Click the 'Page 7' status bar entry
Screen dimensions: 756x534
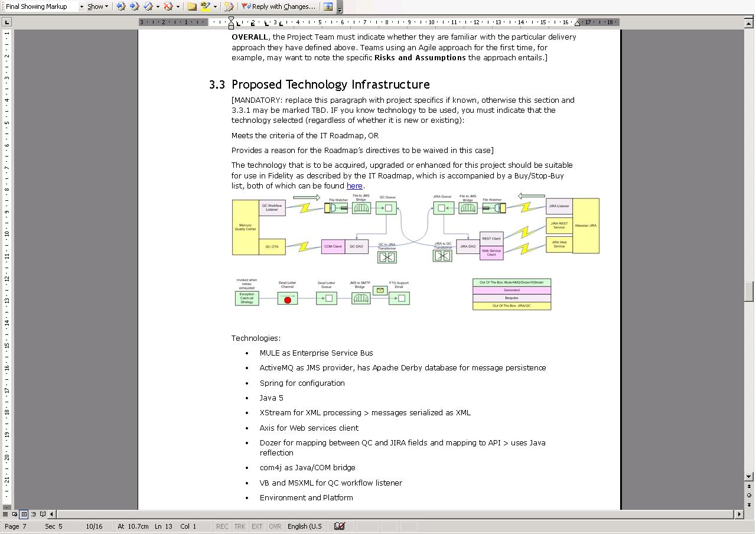pyautogui.click(x=15, y=526)
